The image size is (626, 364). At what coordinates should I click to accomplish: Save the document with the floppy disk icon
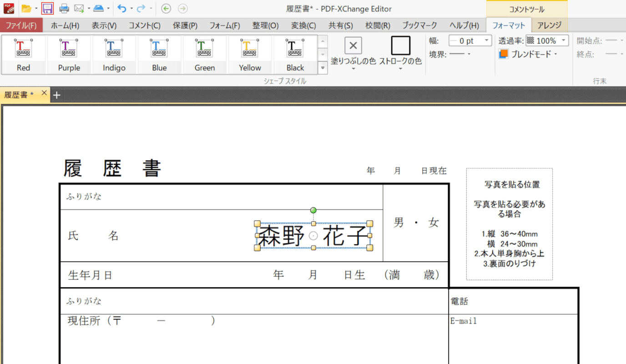[47, 8]
